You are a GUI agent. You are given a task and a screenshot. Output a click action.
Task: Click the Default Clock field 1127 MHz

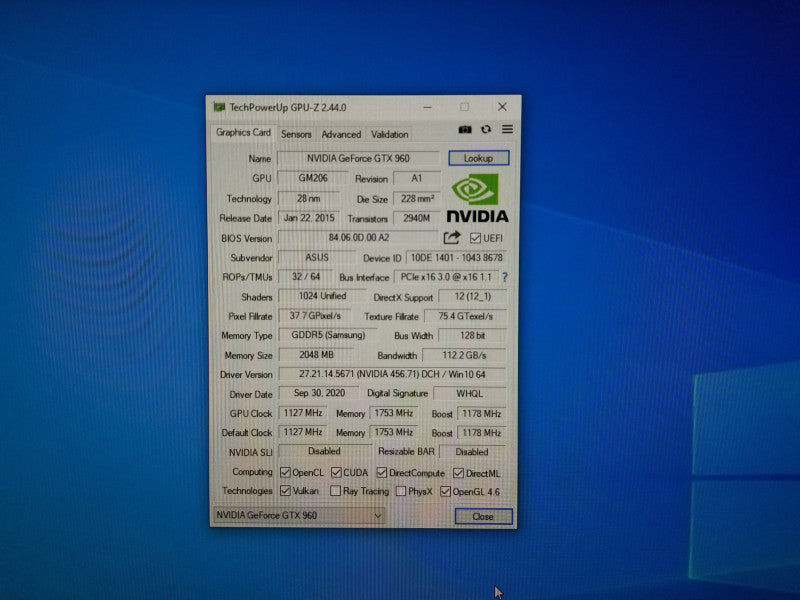[x=303, y=432]
